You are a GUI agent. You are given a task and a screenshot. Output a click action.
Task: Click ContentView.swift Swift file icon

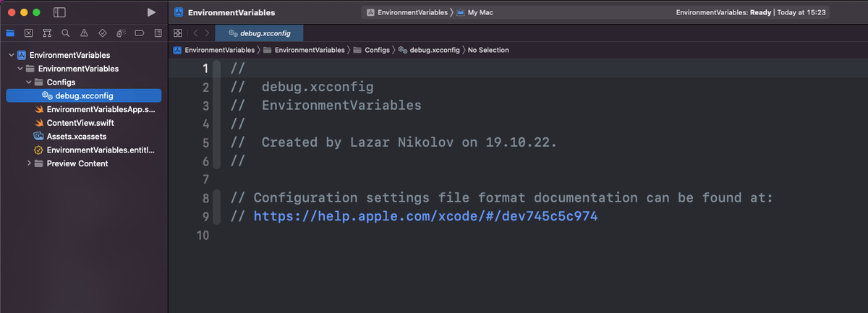pos(39,123)
